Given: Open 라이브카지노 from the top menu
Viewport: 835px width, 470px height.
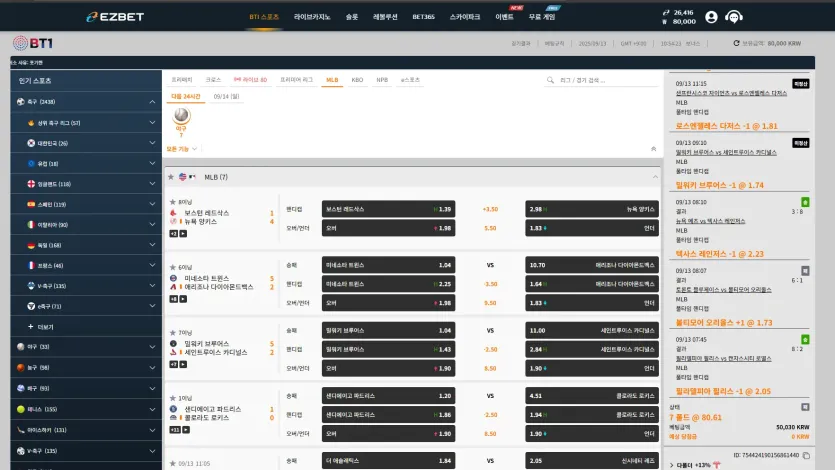Looking at the screenshot, I should click(x=312, y=17).
